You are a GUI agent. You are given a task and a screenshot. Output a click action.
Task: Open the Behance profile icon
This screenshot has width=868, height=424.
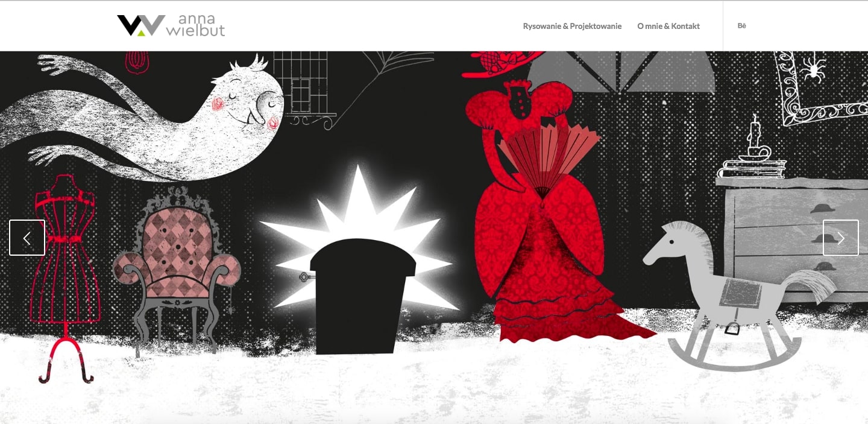[x=742, y=25]
